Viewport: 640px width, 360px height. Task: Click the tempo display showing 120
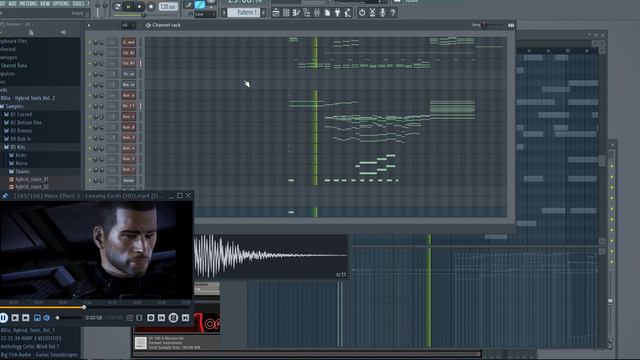point(168,7)
